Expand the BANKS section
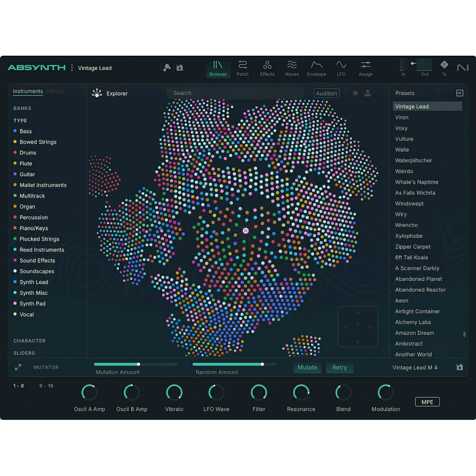The image size is (476, 476). (22, 109)
